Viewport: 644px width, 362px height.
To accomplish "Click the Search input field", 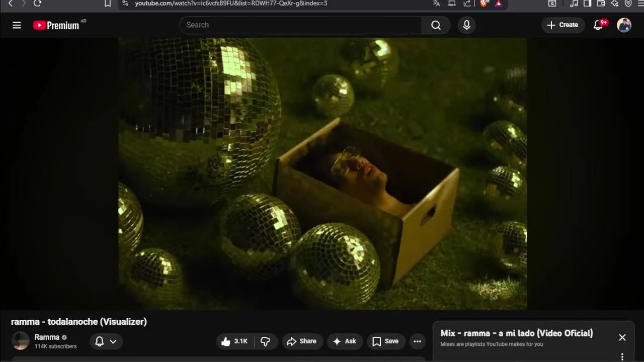I will (x=300, y=25).
